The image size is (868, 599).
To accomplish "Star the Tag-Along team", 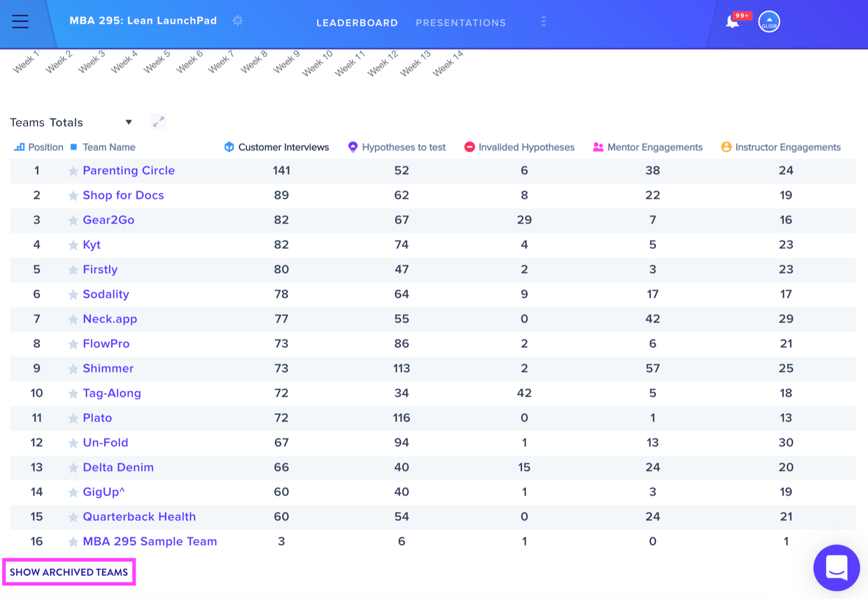I will point(73,394).
